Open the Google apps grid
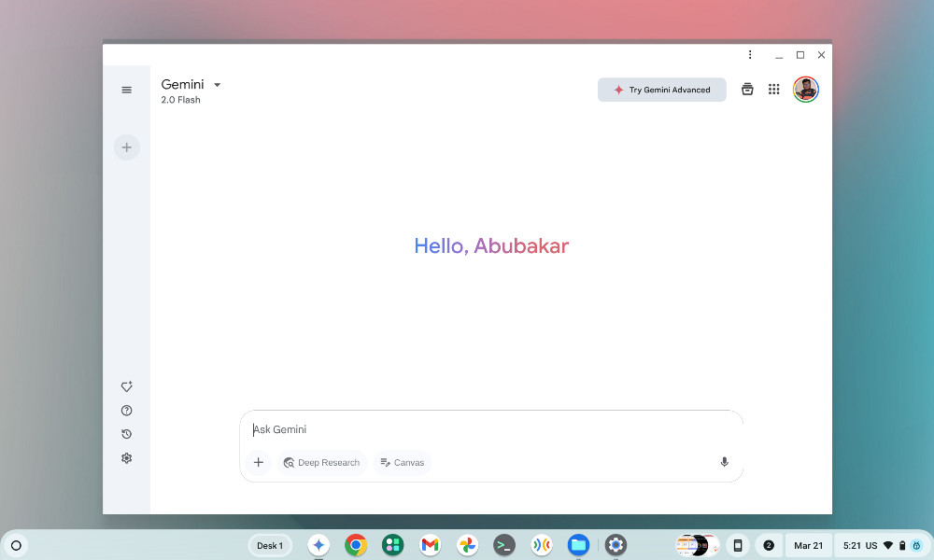Screen dimensions: 934x560 point(773,90)
